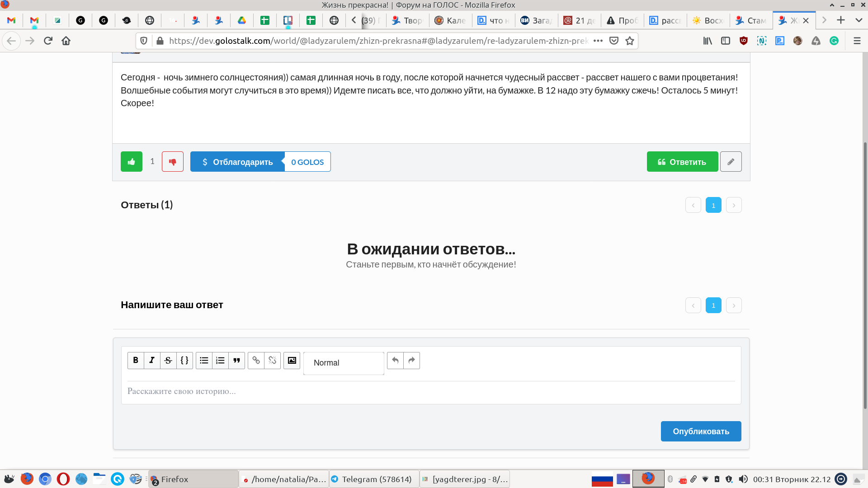This screenshot has width=868, height=488.
Task: Apply blockquote formatting in editor
Action: pyautogui.click(x=236, y=361)
